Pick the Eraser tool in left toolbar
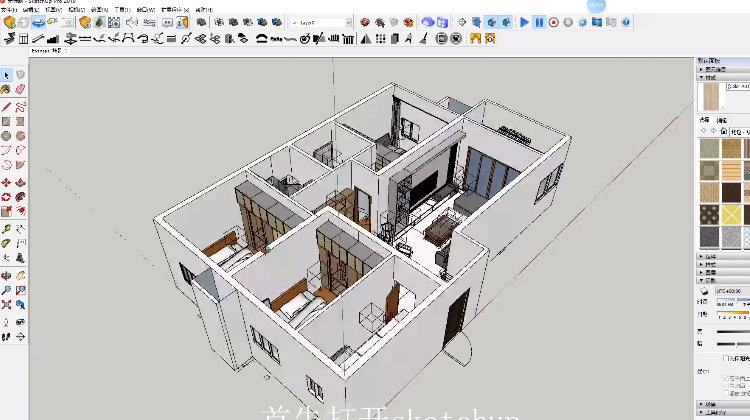 19,90
